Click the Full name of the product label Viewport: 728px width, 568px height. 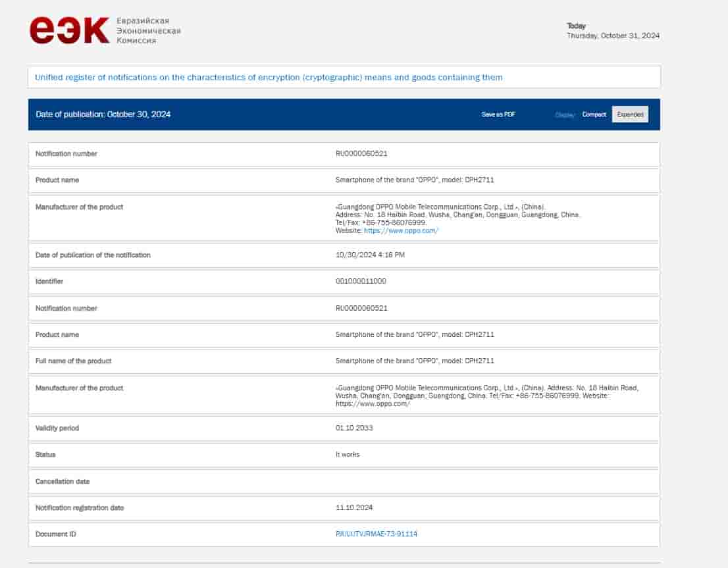tap(73, 361)
